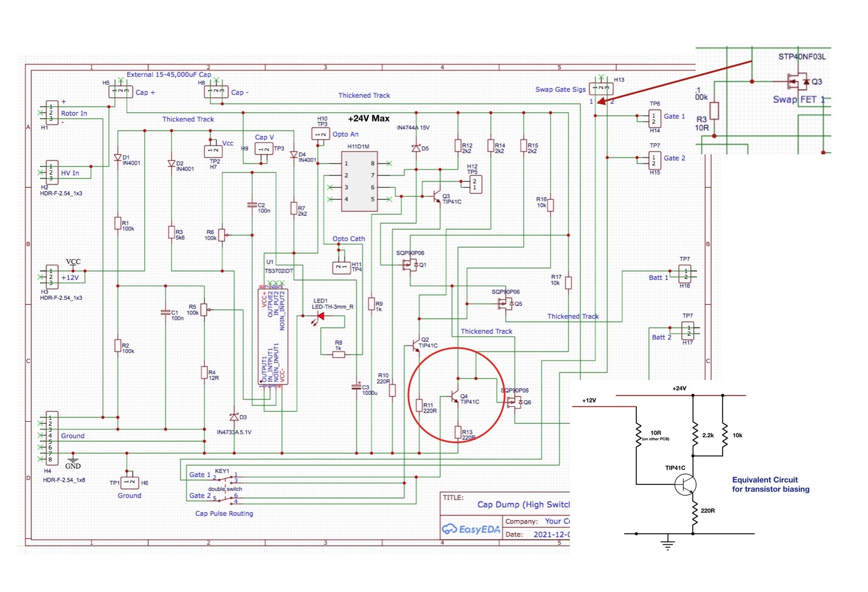Click resistor R9 1k
Screen dimensions: 868x592
coord(371,304)
